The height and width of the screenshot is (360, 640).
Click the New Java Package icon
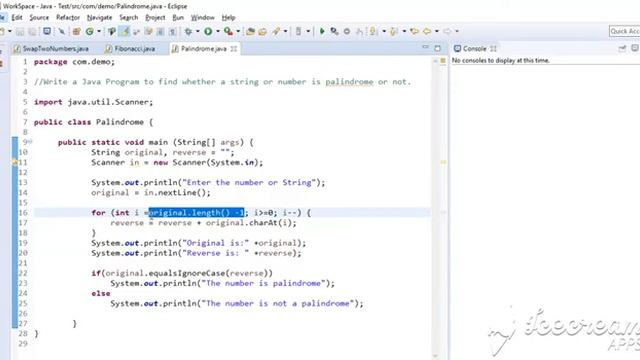click(76, 31)
